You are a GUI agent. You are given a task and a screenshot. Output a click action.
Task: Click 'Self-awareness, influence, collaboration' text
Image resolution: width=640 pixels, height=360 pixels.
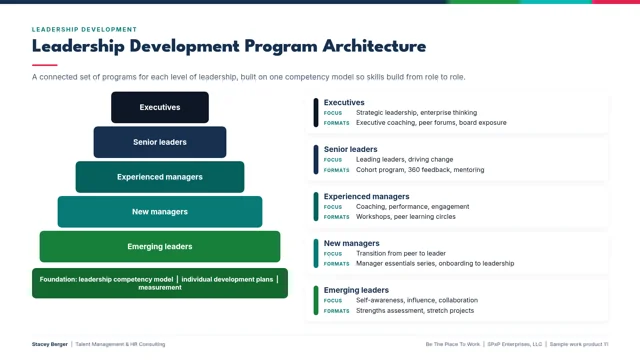click(x=417, y=300)
